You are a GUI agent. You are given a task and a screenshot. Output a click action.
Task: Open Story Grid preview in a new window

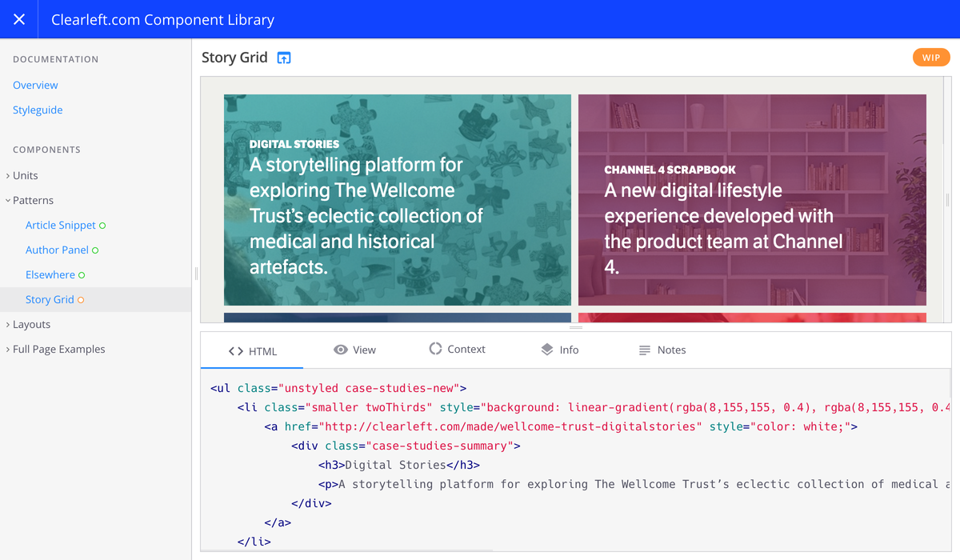click(283, 57)
